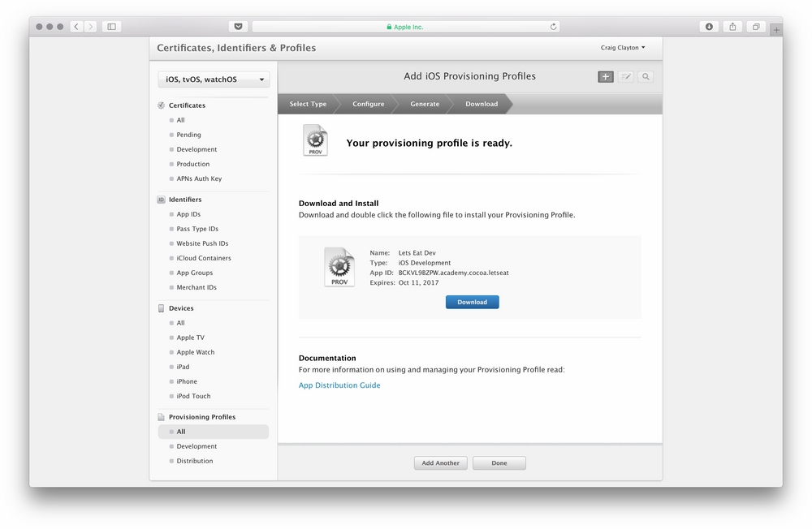Open Pass Type IDs
The width and height of the screenshot is (812, 529).
pyautogui.click(x=197, y=229)
